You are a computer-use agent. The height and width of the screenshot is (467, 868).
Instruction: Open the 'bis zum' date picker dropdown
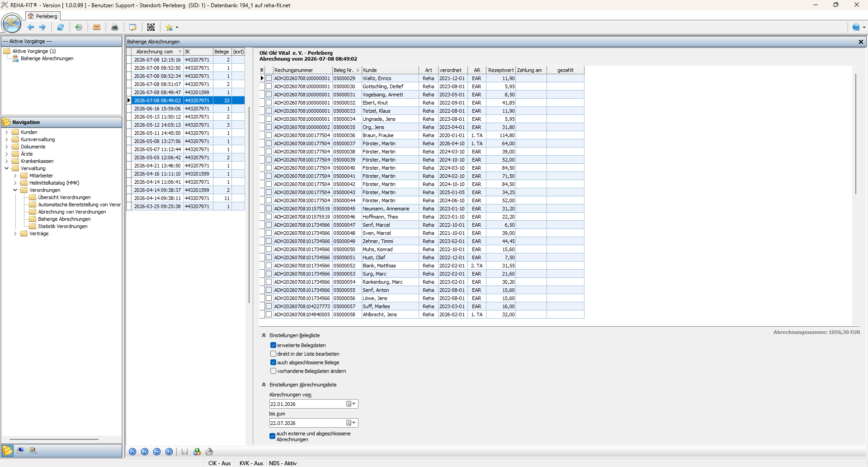coord(351,423)
